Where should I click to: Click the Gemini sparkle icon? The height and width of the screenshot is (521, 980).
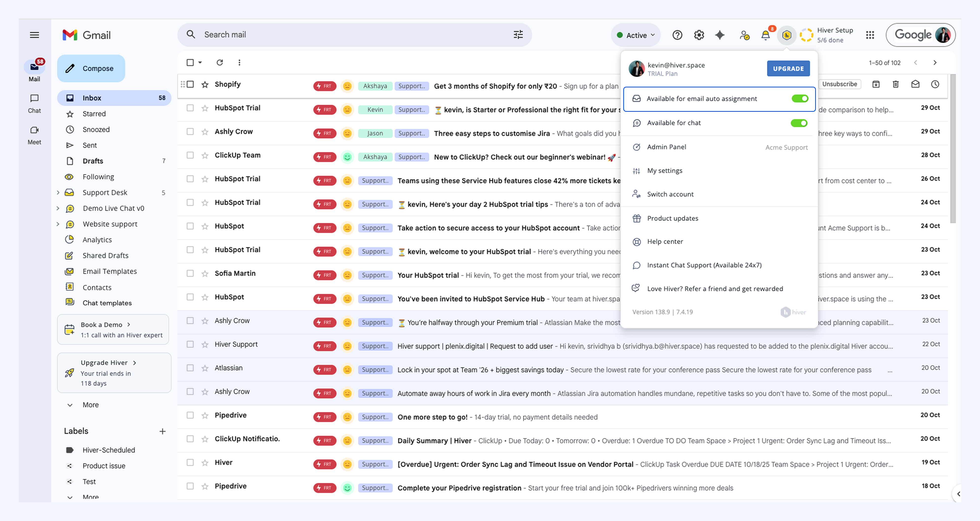(x=720, y=35)
